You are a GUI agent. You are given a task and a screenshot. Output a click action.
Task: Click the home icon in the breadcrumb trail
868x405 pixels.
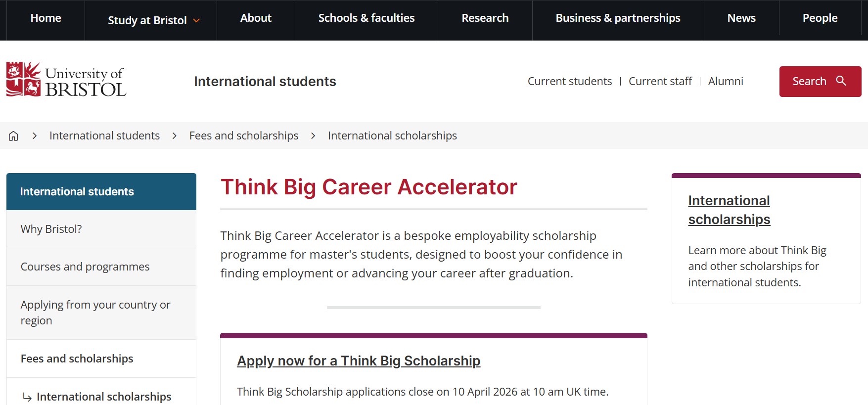[13, 135]
